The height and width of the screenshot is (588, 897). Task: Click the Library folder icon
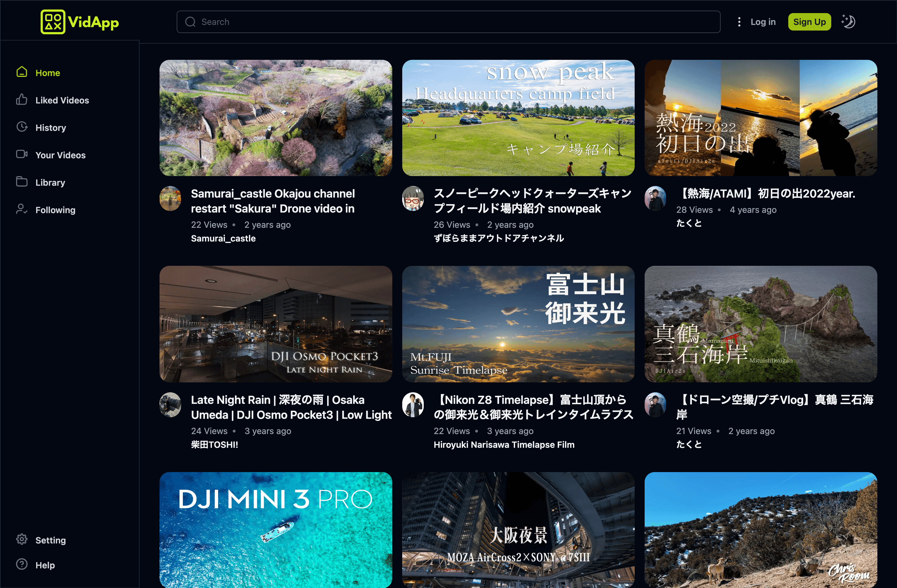point(22,181)
